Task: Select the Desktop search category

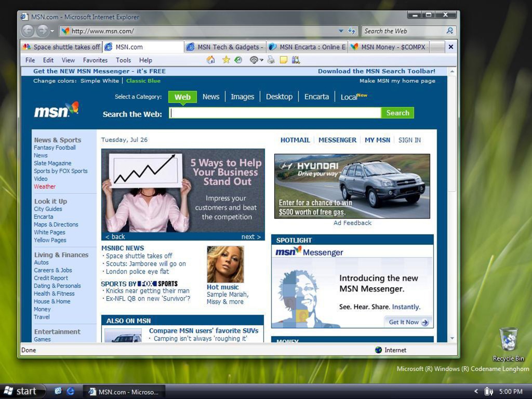Action: point(279,97)
